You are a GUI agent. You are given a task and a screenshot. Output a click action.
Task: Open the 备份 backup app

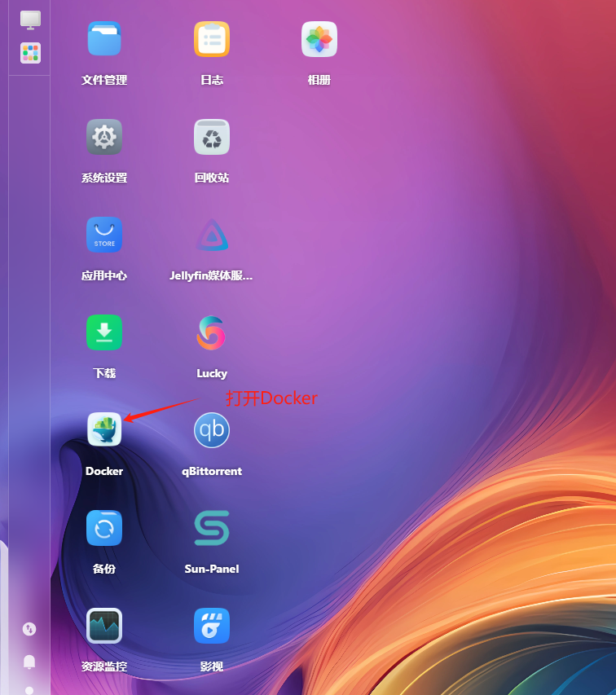[104, 528]
